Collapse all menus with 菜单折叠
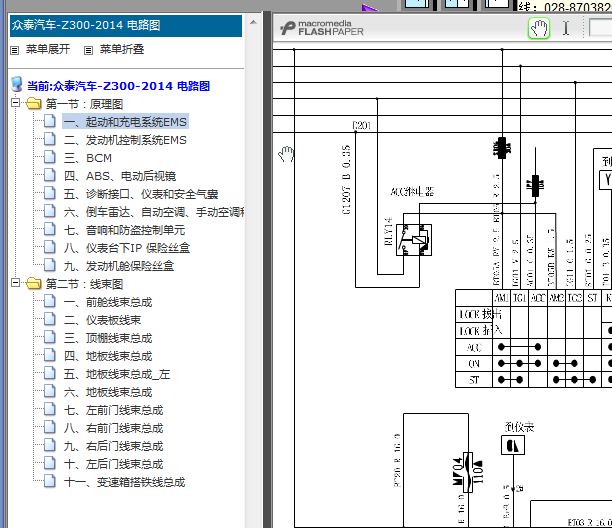Screen dimensions: 612x528 pos(122,49)
